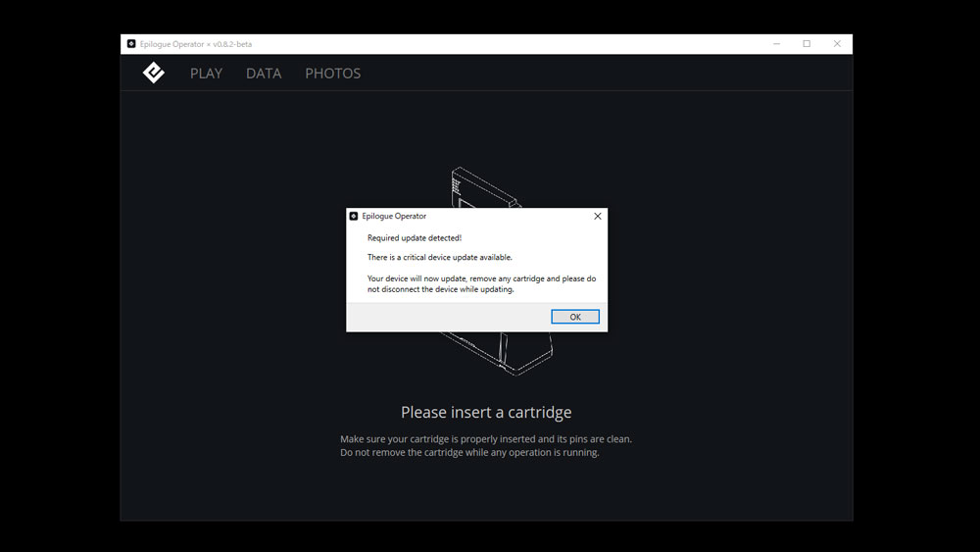This screenshot has height=552, width=980.
Task: Close the main Epilogue Operator window
Action: click(x=837, y=44)
